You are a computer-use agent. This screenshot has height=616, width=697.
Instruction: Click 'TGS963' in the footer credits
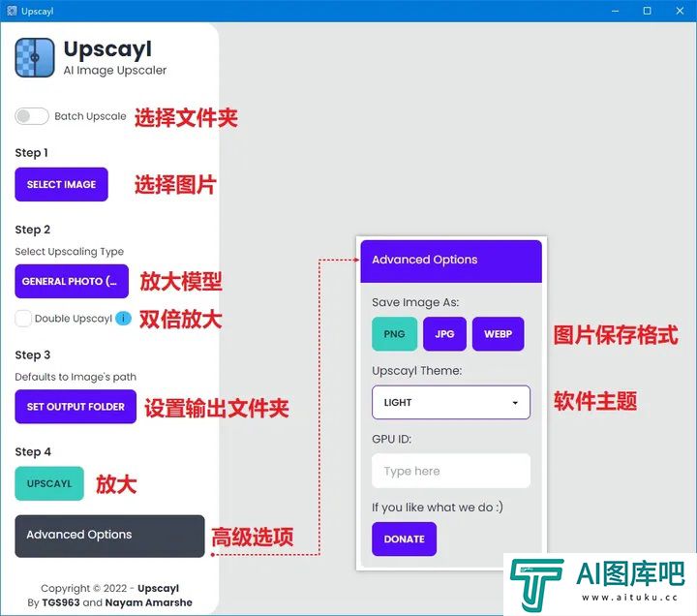61,602
